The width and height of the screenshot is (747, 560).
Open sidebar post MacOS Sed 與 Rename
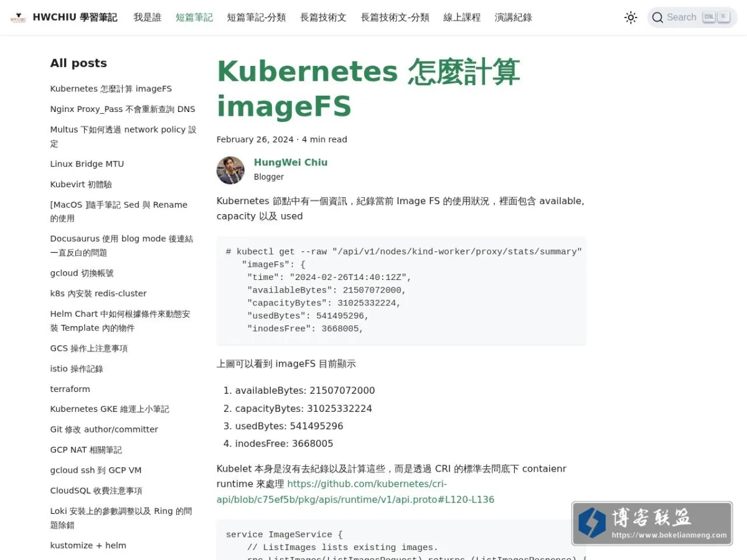click(119, 212)
